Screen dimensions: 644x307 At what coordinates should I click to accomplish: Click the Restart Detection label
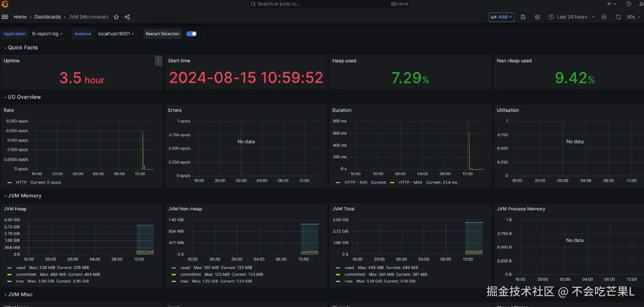click(163, 34)
